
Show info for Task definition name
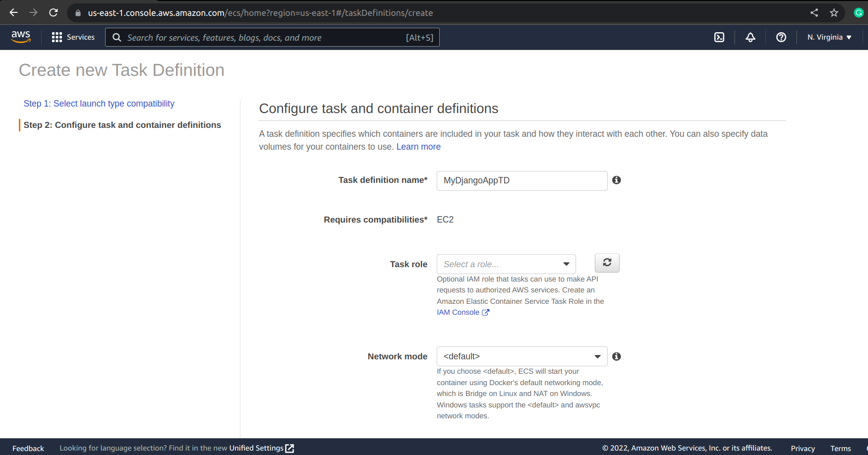pos(616,180)
